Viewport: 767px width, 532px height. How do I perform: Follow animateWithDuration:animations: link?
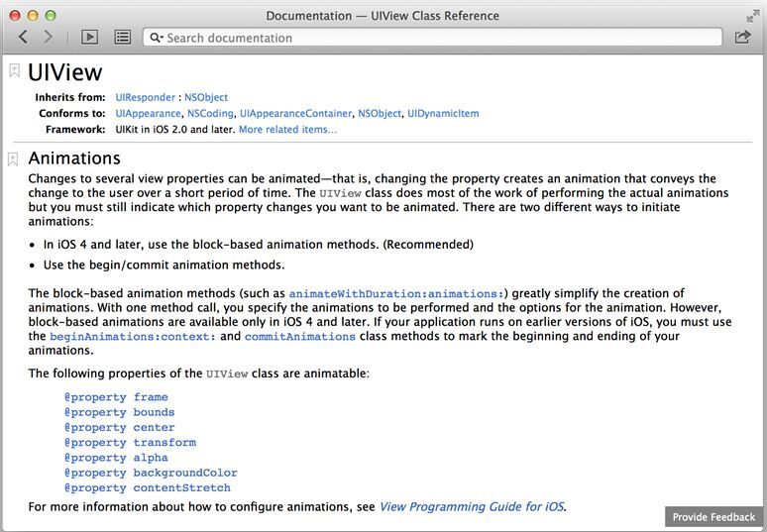click(x=396, y=294)
